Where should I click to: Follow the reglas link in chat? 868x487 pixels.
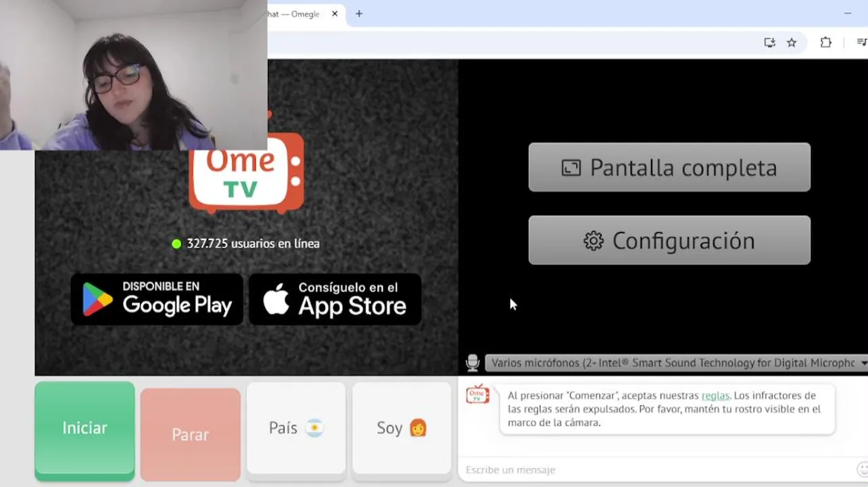tap(715, 396)
